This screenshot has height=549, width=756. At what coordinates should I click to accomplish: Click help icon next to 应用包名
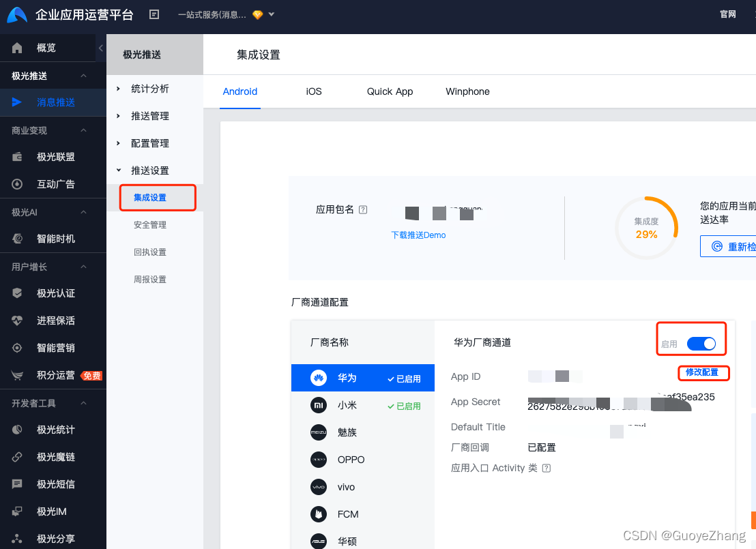363,209
